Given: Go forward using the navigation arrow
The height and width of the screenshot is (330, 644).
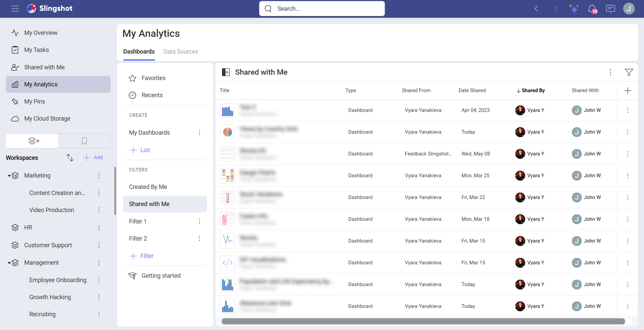Looking at the screenshot, I should click(555, 9).
